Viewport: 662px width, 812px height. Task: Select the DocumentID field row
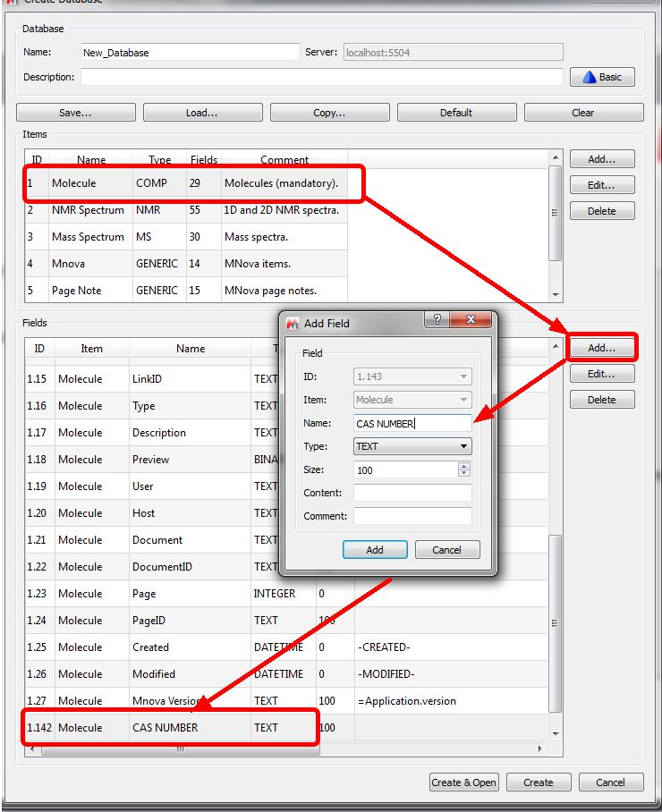pos(286,567)
